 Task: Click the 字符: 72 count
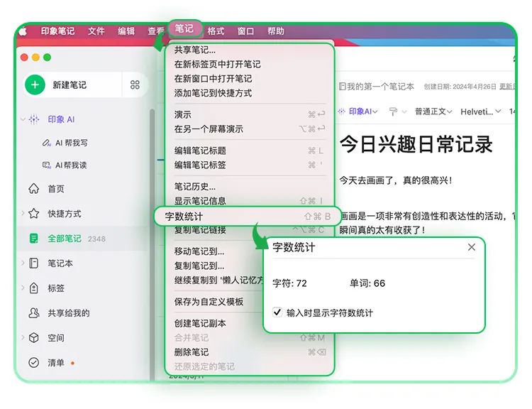[289, 283]
